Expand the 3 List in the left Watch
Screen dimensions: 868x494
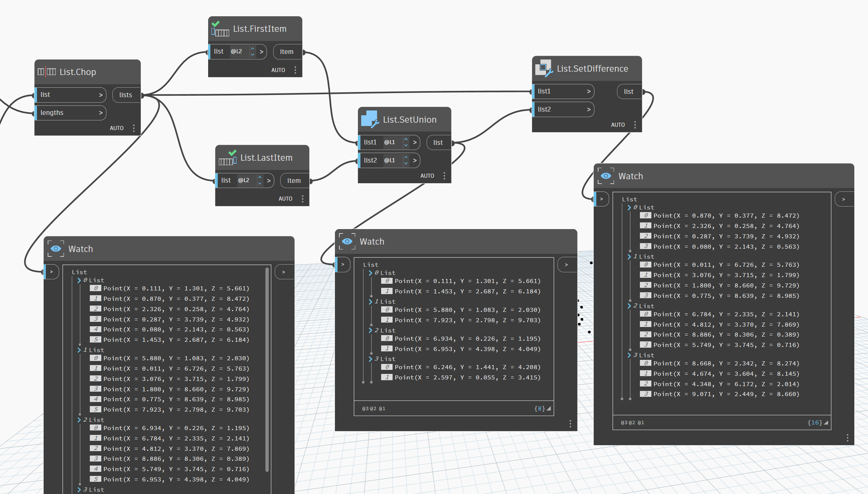(79, 490)
